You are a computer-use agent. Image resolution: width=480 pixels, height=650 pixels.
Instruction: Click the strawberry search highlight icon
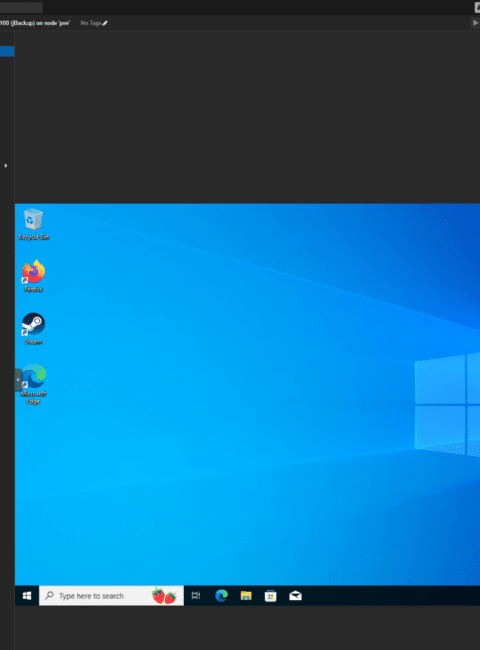(x=164, y=596)
